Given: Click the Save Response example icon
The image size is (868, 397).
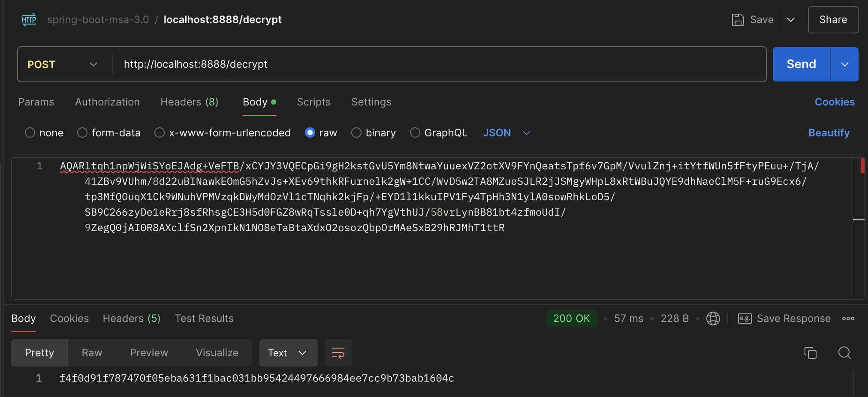Looking at the screenshot, I should click(744, 319).
